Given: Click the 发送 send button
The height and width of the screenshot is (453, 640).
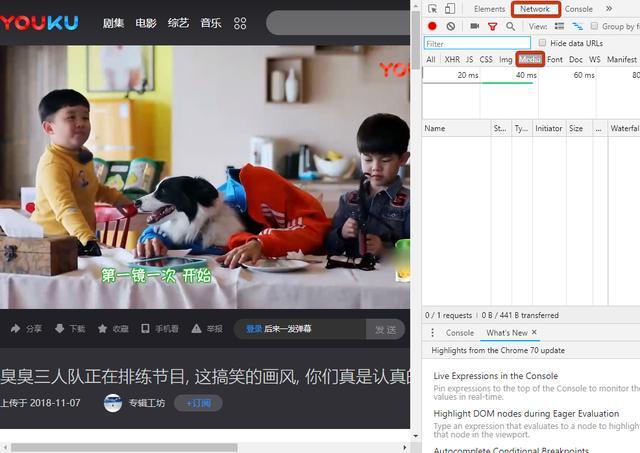Looking at the screenshot, I should tap(385, 329).
